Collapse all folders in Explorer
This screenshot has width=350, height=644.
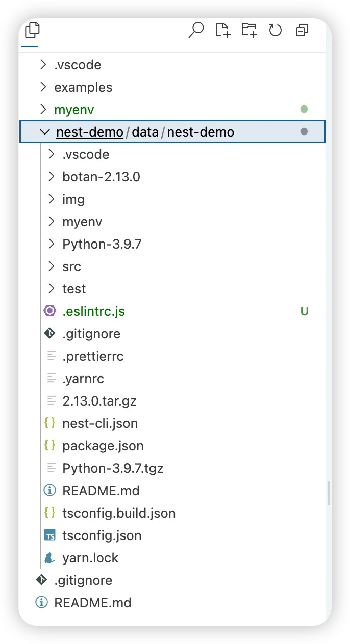[302, 31]
